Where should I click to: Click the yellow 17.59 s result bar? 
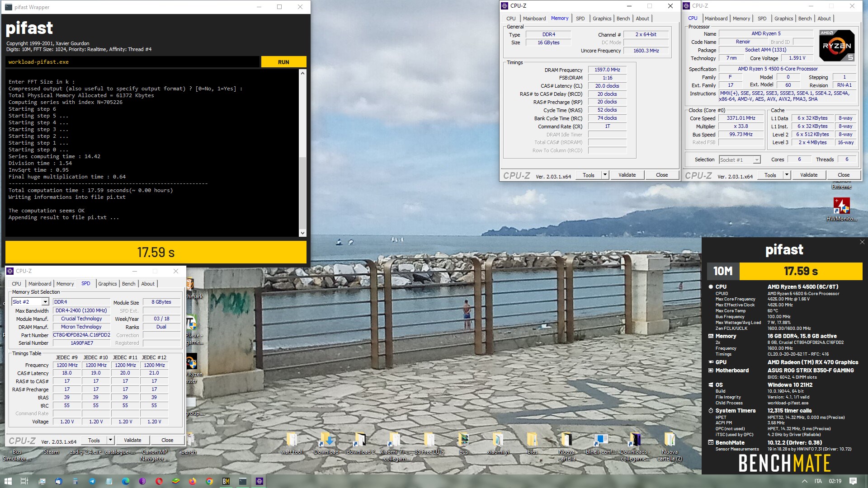pos(156,252)
